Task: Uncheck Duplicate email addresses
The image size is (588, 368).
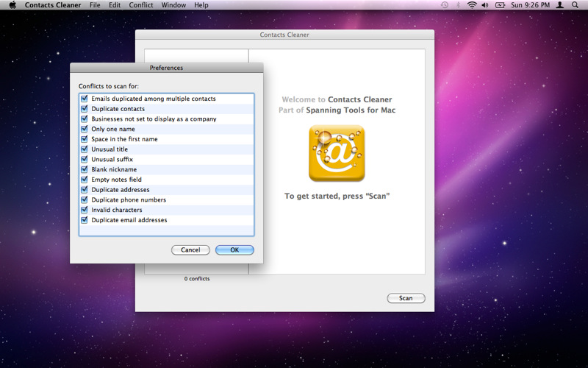Action: [84, 220]
